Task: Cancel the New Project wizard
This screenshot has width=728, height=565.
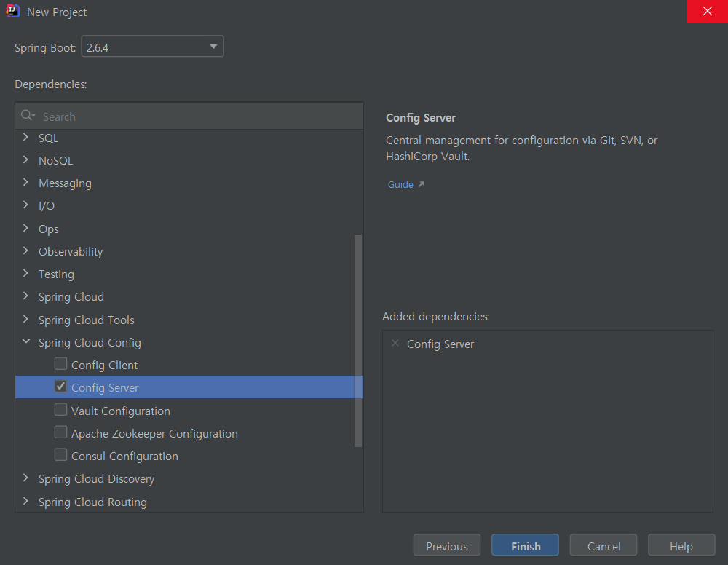Action: tap(603, 545)
